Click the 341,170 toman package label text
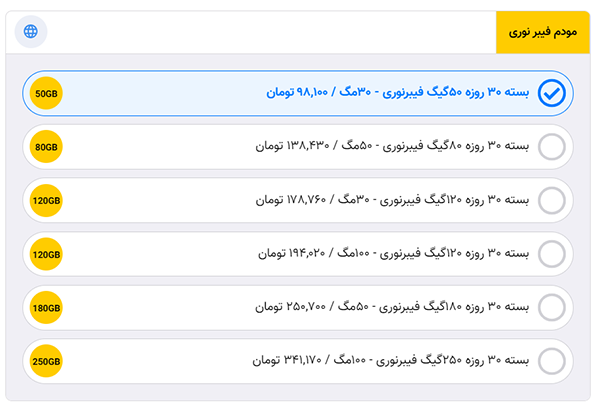 [x=391, y=360]
